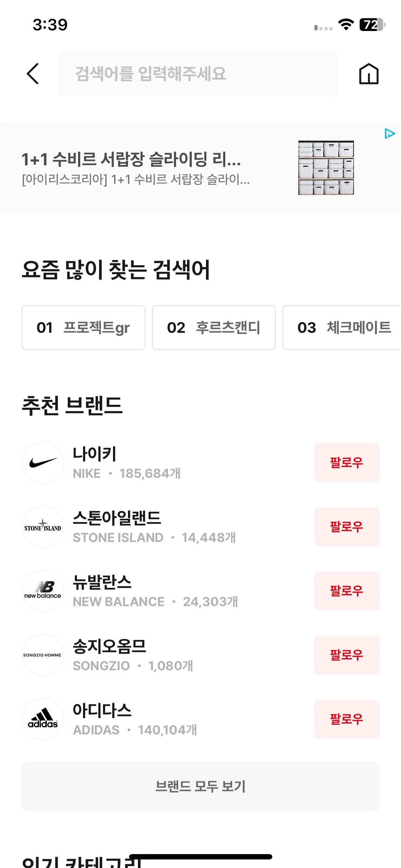The height and width of the screenshot is (868, 401).
Task: Open the Stone Island brand logo
Action: coord(43,527)
